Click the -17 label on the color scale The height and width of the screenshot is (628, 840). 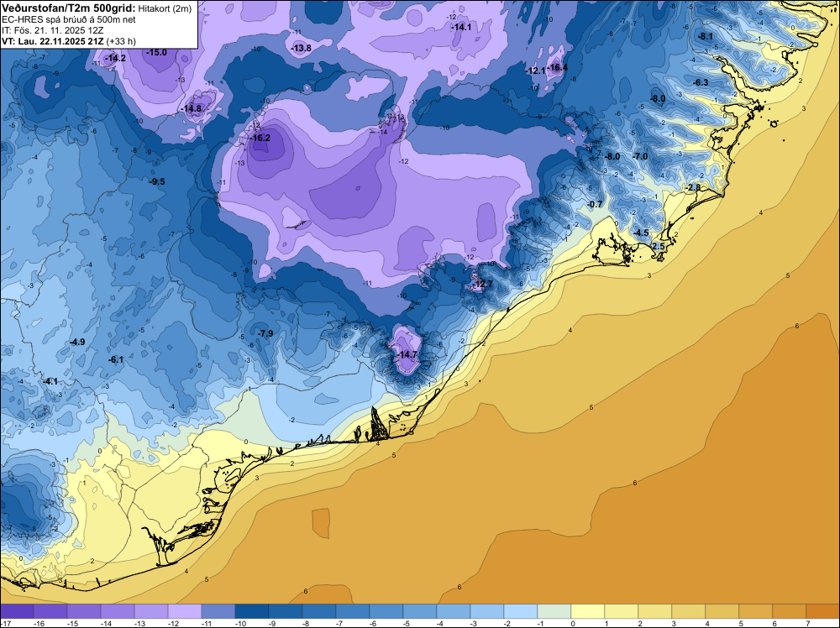pos(5,623)
